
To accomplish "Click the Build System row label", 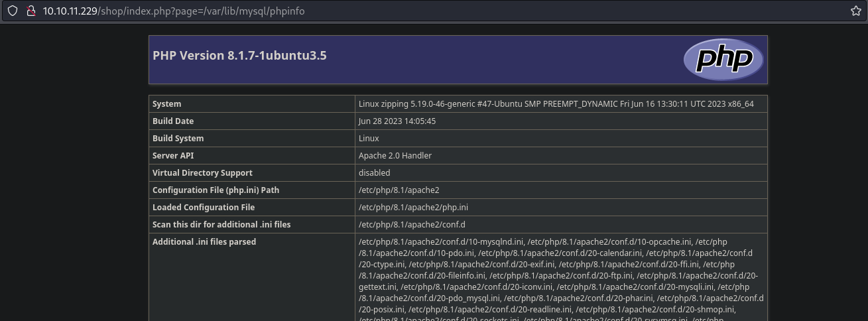I will click(178, 139).
